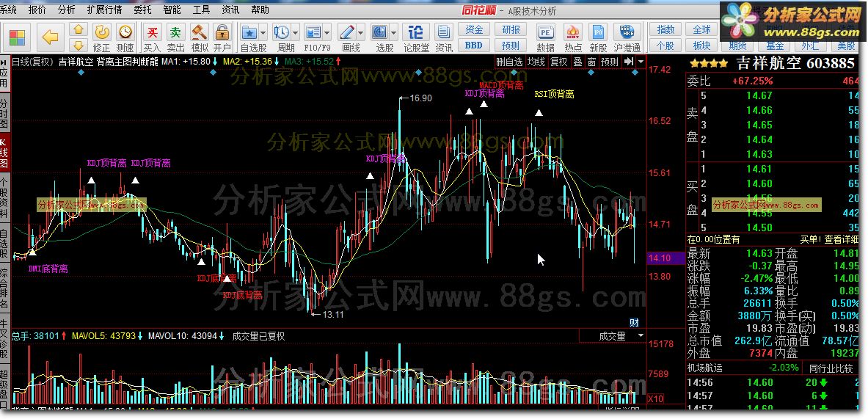Open the 智能 menu

(172, 10)
